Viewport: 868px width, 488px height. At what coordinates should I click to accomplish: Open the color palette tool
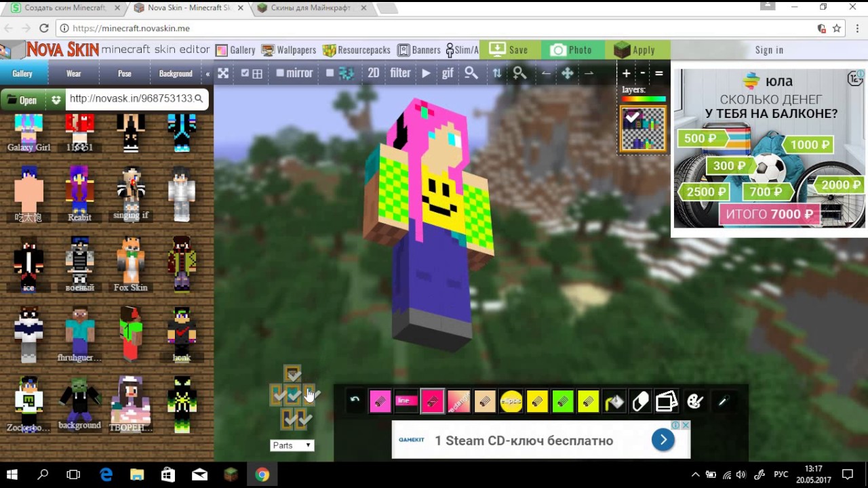694,402
